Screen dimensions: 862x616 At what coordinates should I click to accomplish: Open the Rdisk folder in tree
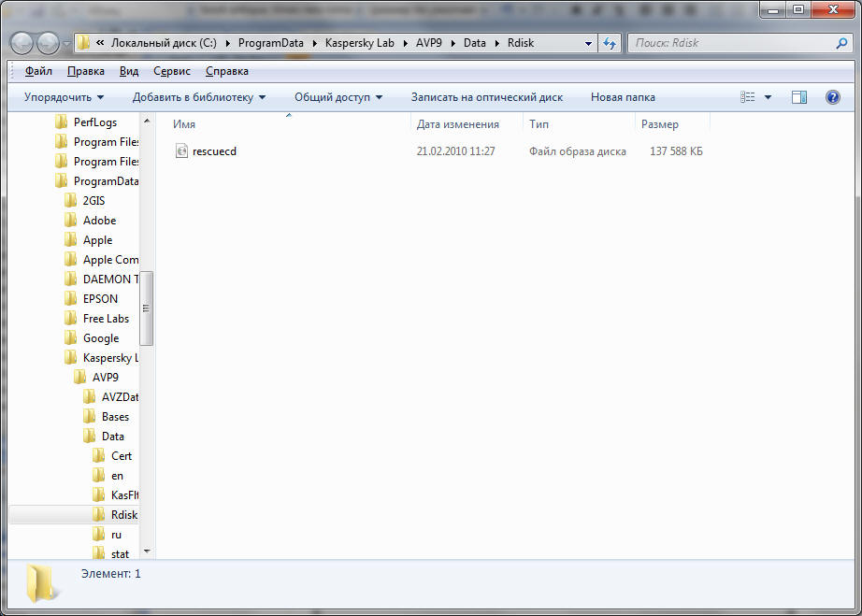123,515
